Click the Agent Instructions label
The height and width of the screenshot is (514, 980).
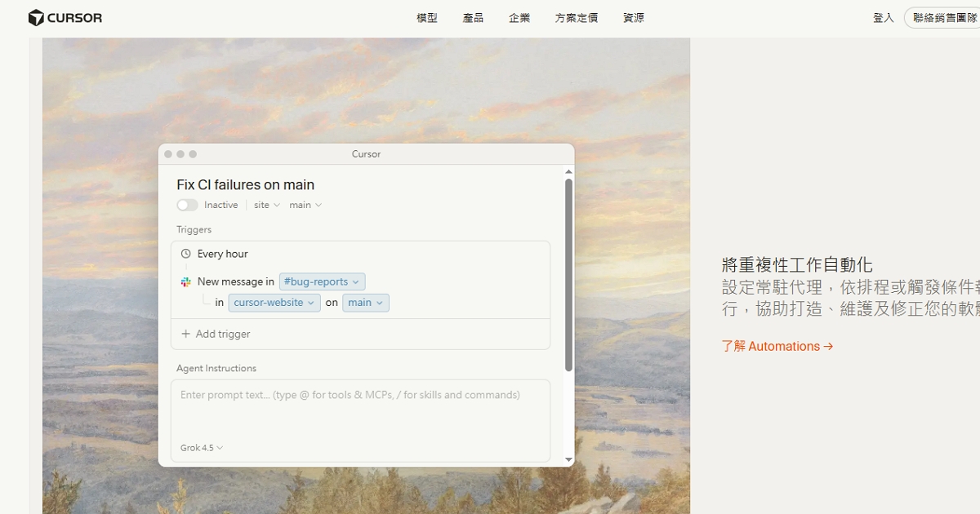coord(216,368)
